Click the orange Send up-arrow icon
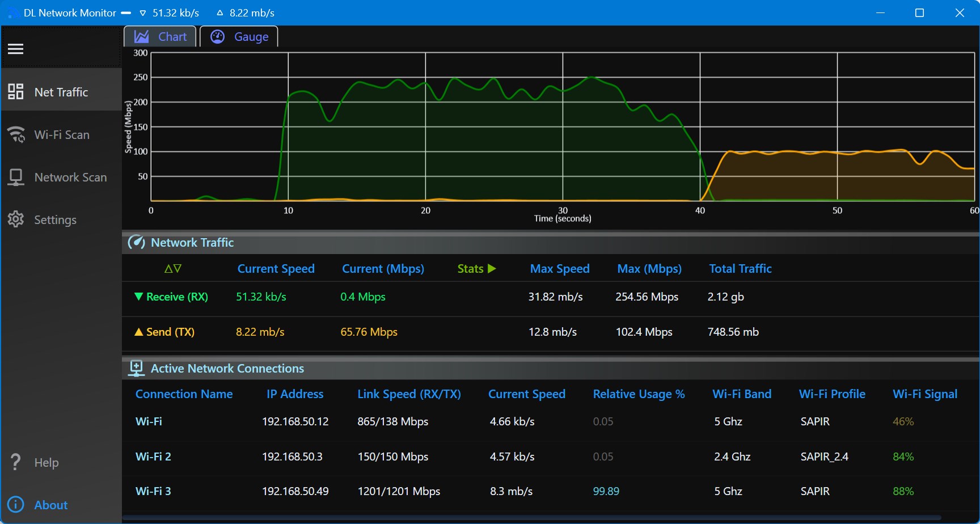The image size is (980, 524). [x=138, y=332]
